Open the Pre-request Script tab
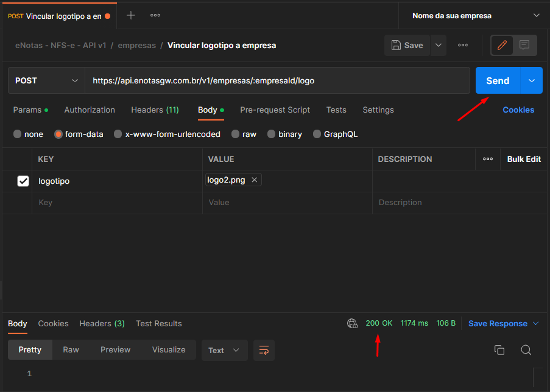 (275, 110)
